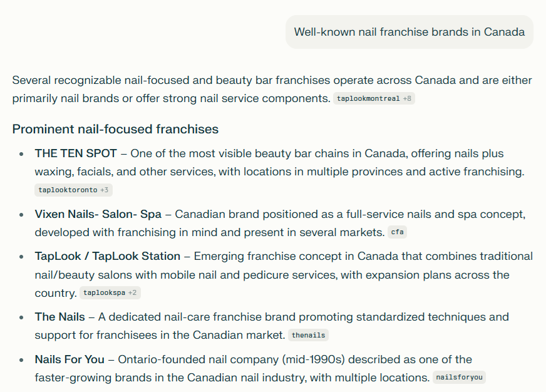Click the Vixen Nails- Salon- Spa name
This screenshot has width=546, height=392.
pyautogui.click(x=98, y=214)
